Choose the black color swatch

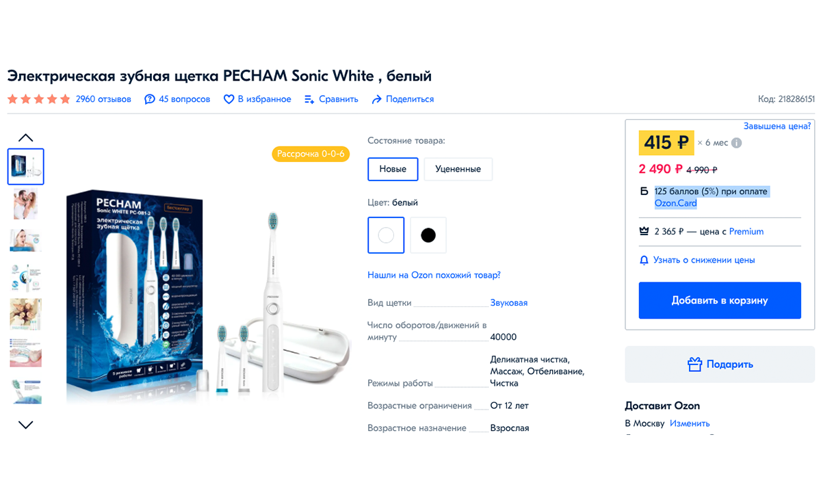(428, 235)
